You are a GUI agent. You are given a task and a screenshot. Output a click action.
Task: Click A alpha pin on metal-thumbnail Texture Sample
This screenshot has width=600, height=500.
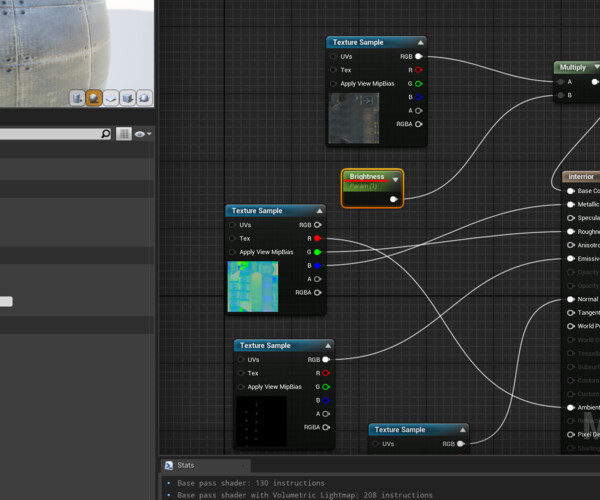419,111
